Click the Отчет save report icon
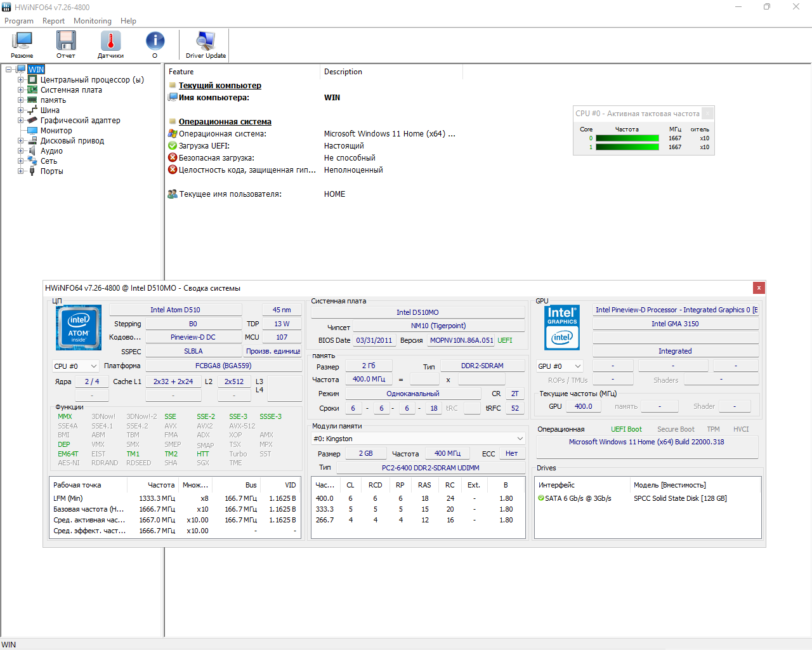This screenshot has width=812, height=650. (66, 41)
